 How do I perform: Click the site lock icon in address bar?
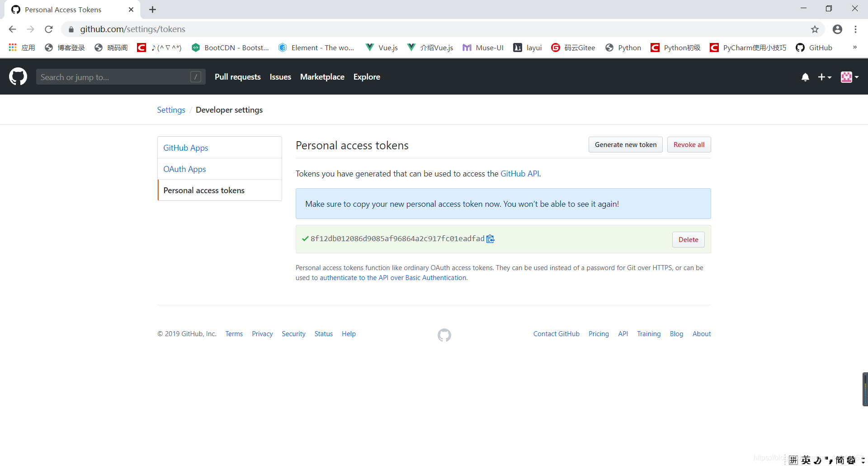pos(71,29)
